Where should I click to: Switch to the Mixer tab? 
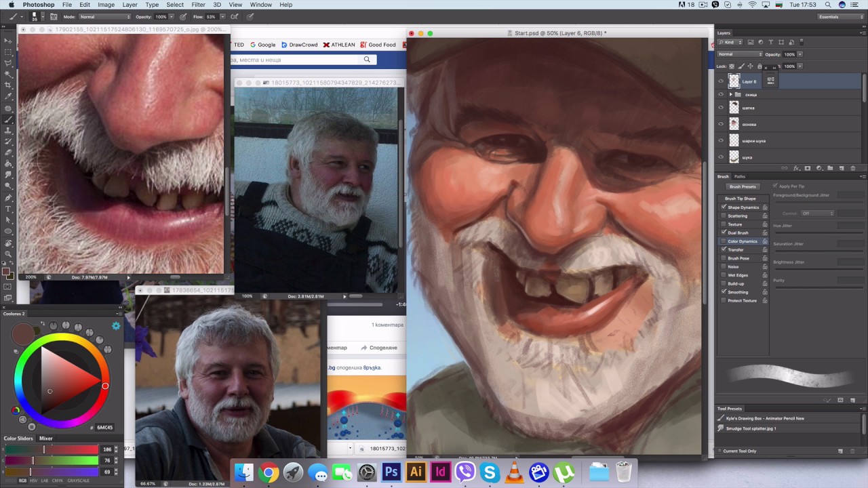(x=45, y=439)
